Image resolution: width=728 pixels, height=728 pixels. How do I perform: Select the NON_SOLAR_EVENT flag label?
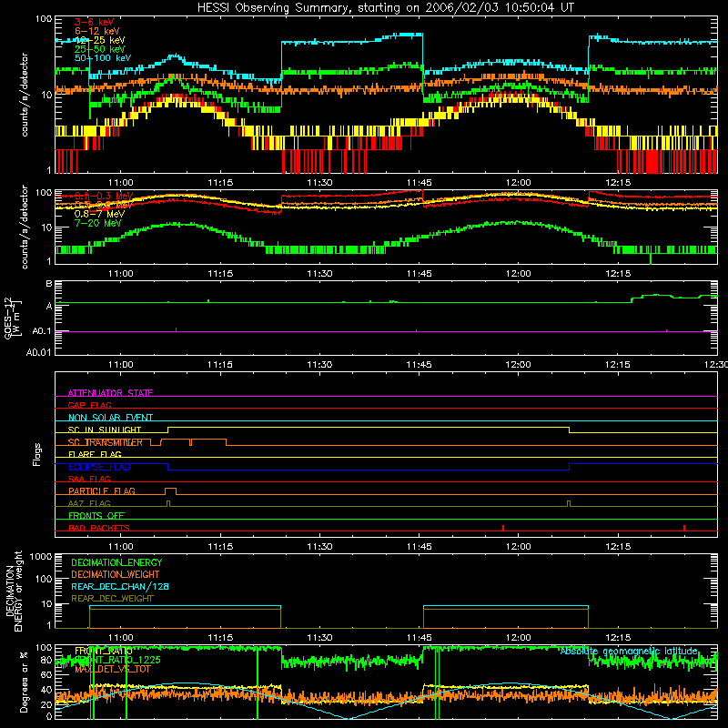tap(110, 418)
